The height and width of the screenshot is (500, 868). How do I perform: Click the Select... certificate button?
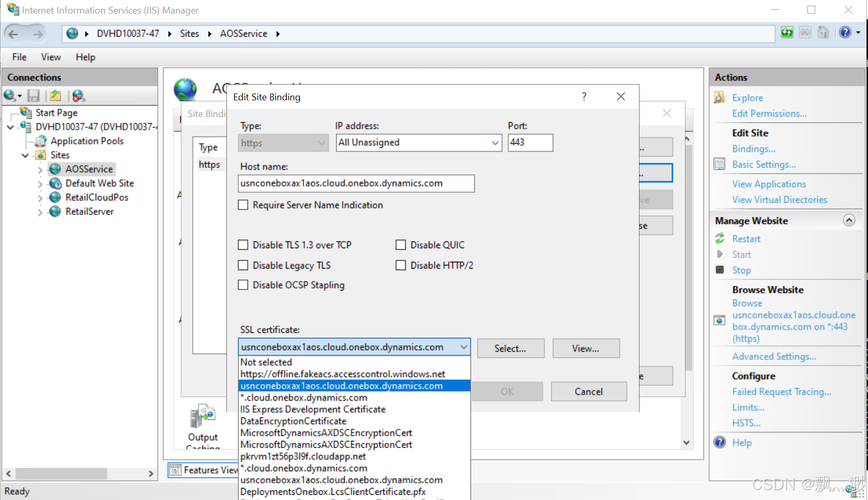(510, 348)
